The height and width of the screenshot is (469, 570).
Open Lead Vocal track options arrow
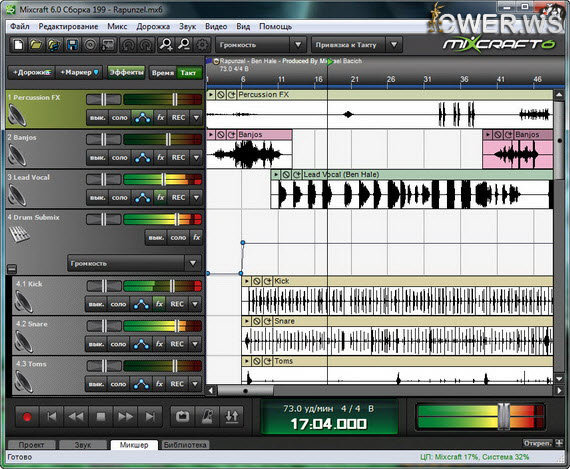(196, 197)
